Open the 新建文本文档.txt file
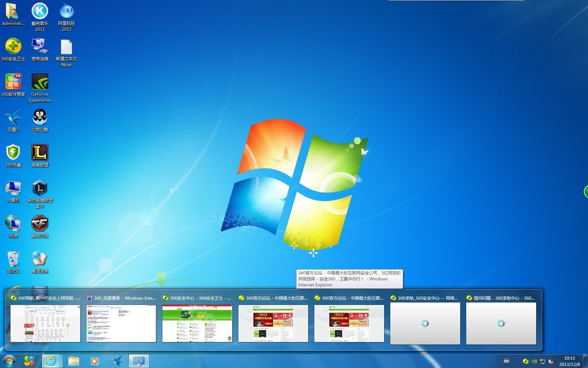This screenshot has height=368, width=588. pyautogui.click(x=66, y=47)
